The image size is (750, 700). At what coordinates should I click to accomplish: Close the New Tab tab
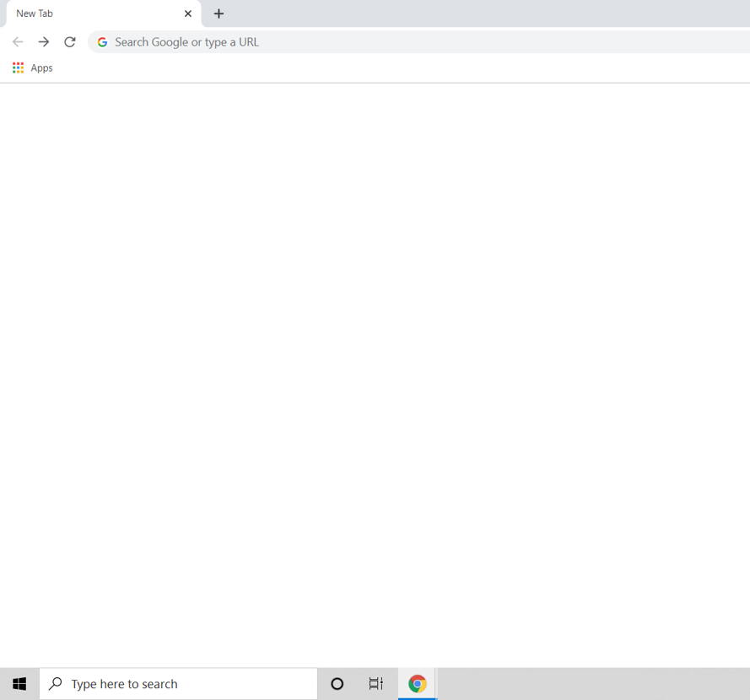pyautogui.click(x=188, y=13)
